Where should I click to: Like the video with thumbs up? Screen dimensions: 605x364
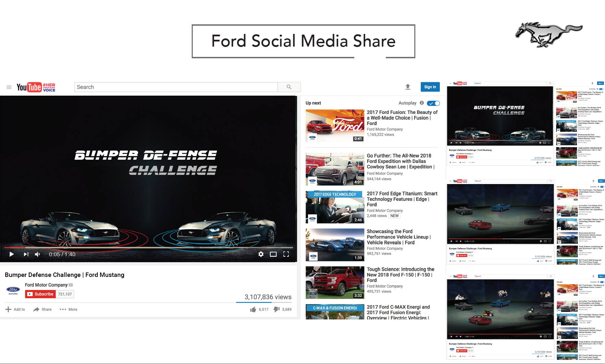(253, 310)
